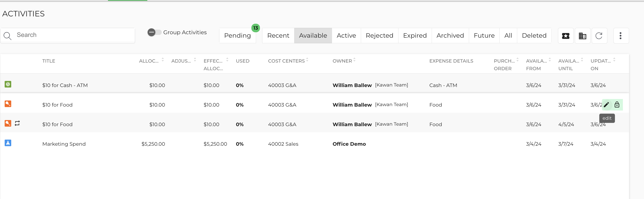
Task: Switch to the Recent tab
Action: click(278, 35)
